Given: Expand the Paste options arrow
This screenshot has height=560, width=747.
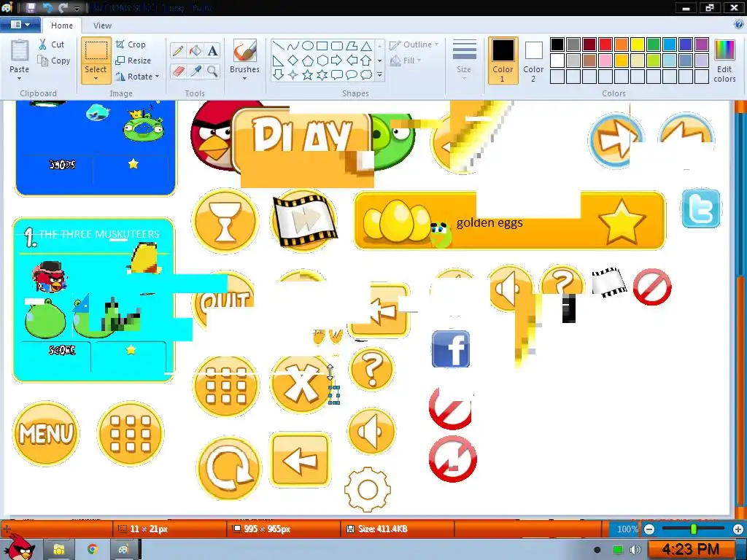Looking at the screenshot, I should pyautogui.click(x=19, y=79).
